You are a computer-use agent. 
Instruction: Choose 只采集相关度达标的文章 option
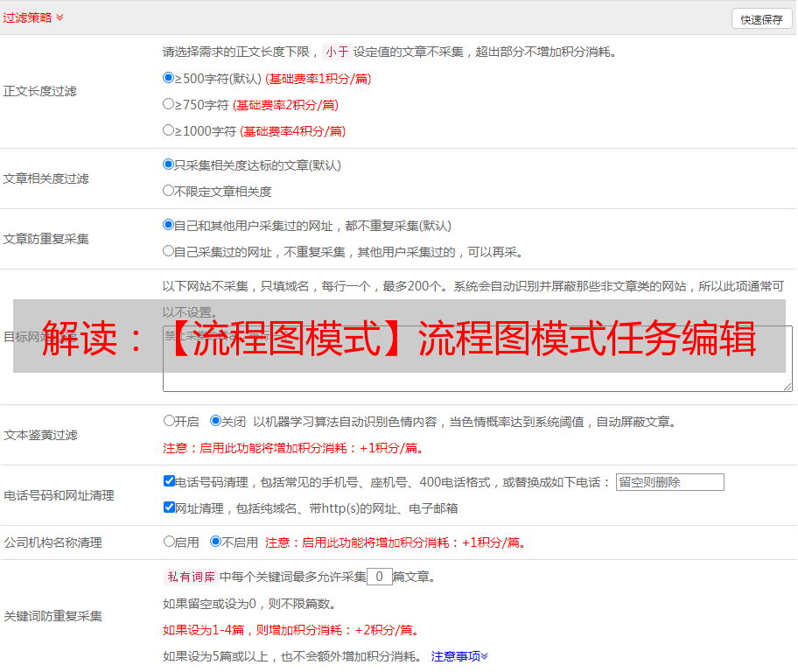(x=169, y=164)
